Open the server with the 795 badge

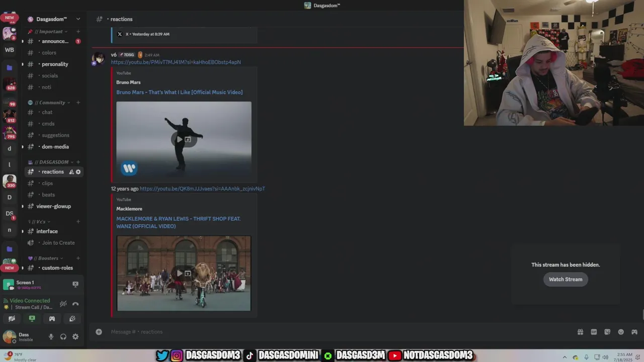(x=9, y=132)
